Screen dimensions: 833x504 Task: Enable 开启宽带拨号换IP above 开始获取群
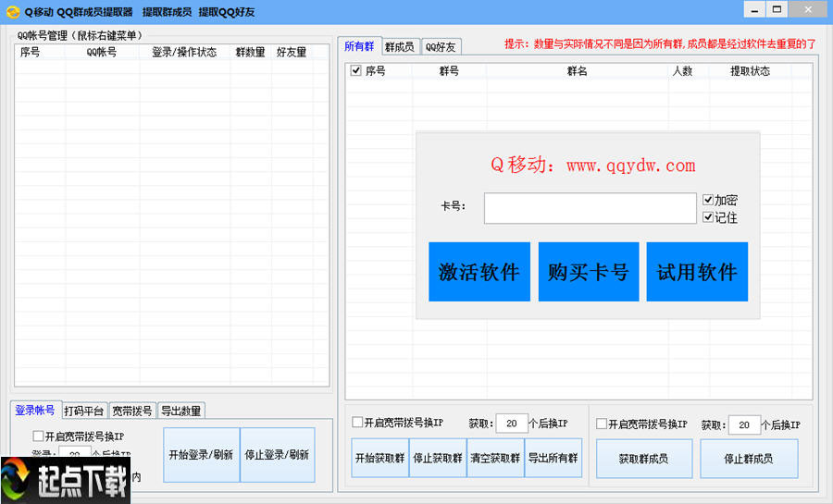(x=357, y=423)
